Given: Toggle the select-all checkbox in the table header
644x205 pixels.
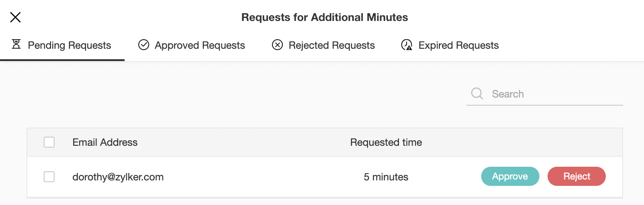Looking at the screenshot, I should [x=49, y=142].
